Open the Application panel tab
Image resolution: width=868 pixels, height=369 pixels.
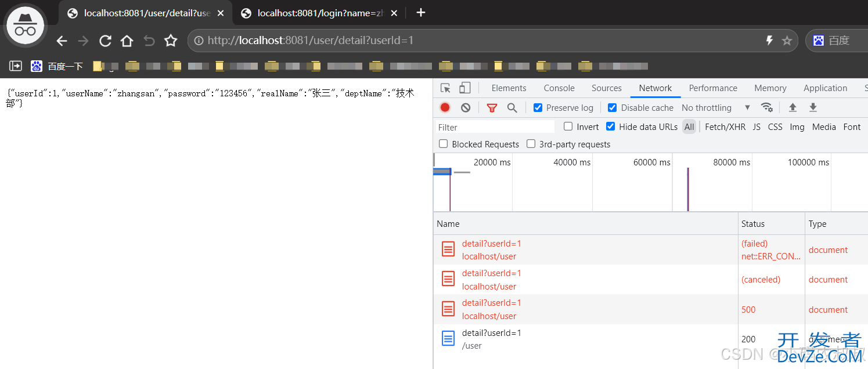(825, 88)
